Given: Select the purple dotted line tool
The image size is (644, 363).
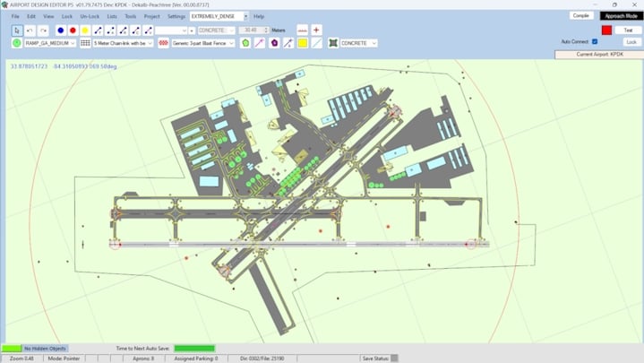Looking at the screenshot, I should (x=288, y=43).
